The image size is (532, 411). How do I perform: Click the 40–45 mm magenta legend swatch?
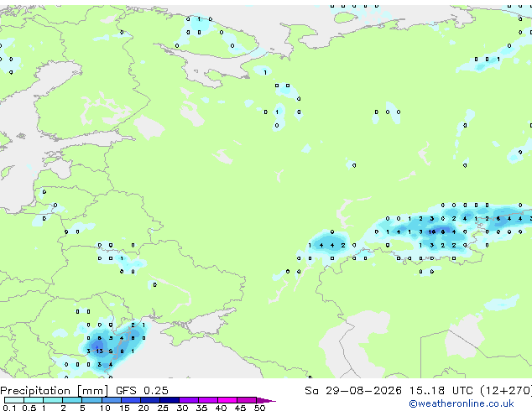click(227, 400)
